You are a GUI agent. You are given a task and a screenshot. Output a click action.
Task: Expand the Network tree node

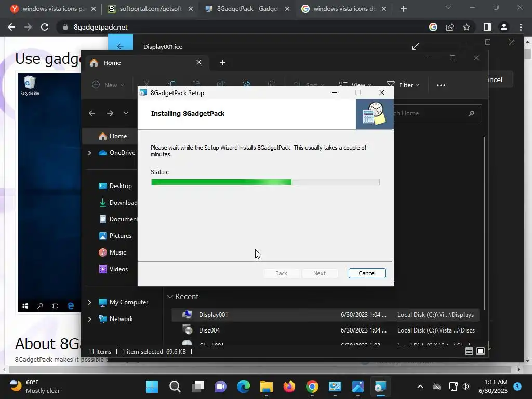tap(89, 319)
